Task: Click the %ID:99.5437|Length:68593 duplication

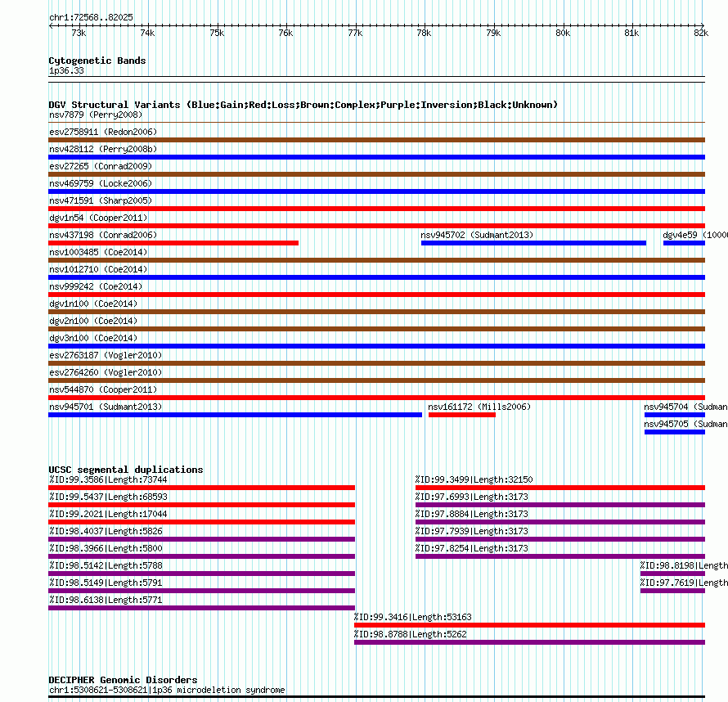Action: [x=201, y=505]
